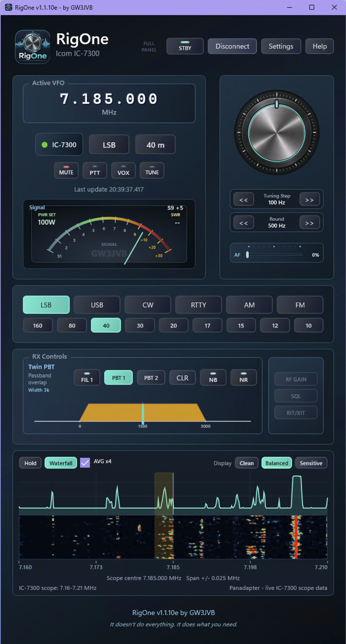This screenshot has height=644, width=346.
Task: Click the RigOne logo icon
Action: pos(33,47)
